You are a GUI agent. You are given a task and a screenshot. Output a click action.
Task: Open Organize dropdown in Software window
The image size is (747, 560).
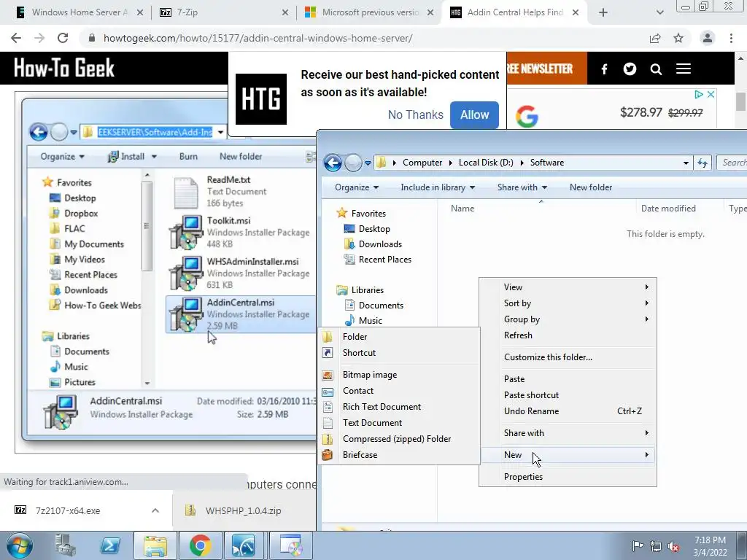(x=356, y=187)
